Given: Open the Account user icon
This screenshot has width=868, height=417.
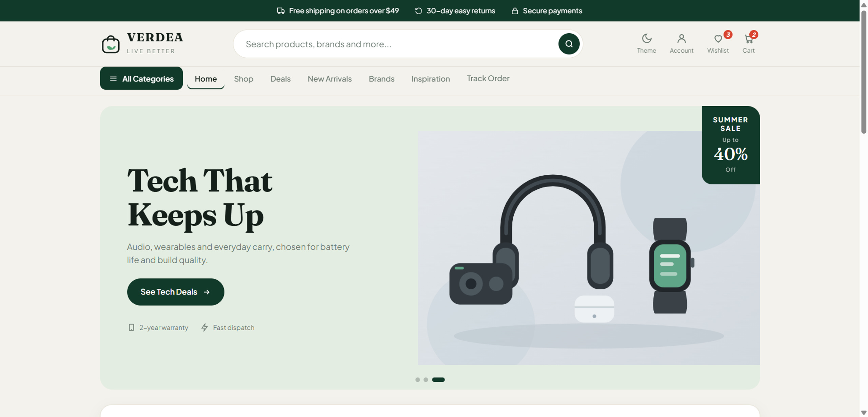Looking at the screenshot, I should click(x=681, y=38).
